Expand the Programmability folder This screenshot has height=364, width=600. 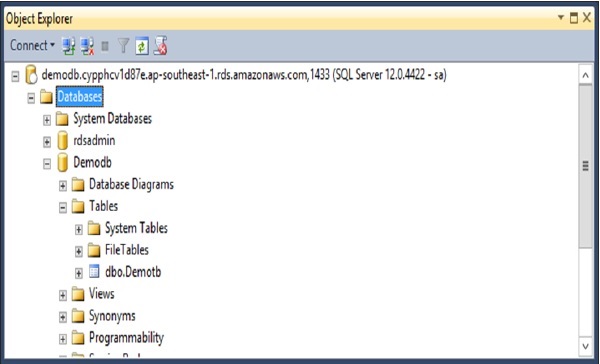(63, 339)
